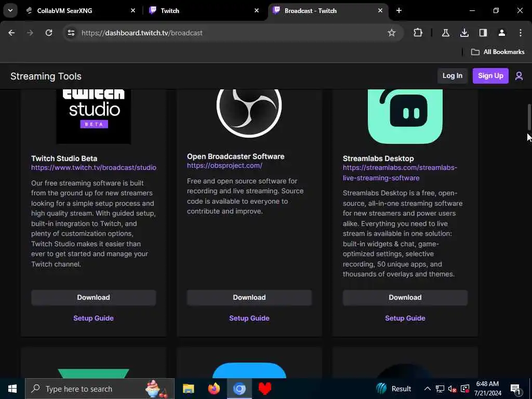Click the Twitch Studio Beta title
Viewport: 532px width, 399px height.
64,158
